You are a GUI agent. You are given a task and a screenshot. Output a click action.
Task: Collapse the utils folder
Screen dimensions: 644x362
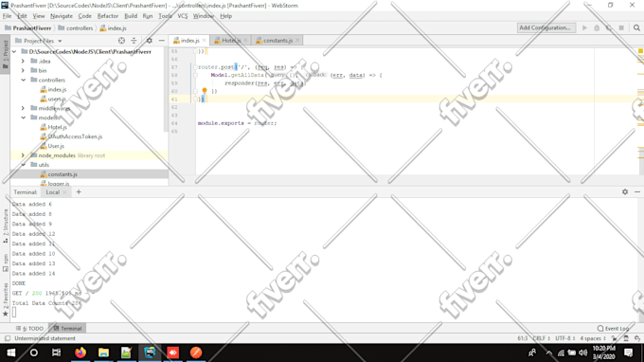coord(23,165)
